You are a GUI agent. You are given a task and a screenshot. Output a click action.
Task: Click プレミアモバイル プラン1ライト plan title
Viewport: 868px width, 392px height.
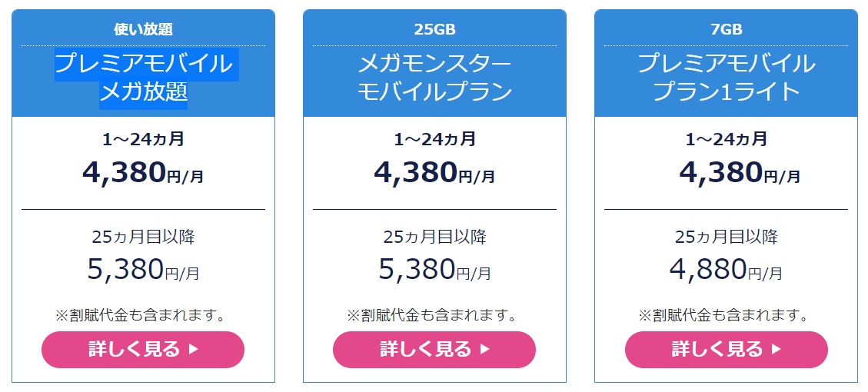tap(727, 78)
